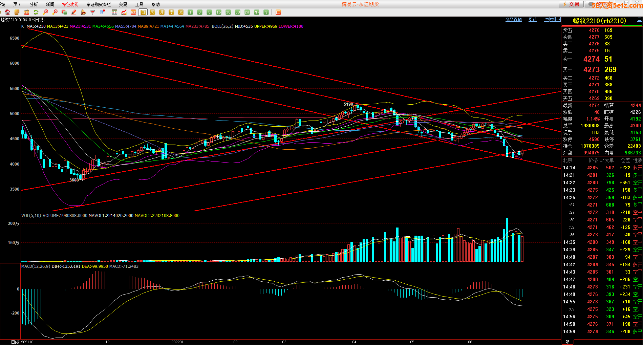Click the zoom in magnifier icon
Viewport: 644px width, 345px height.
click(x=46, y=12)
